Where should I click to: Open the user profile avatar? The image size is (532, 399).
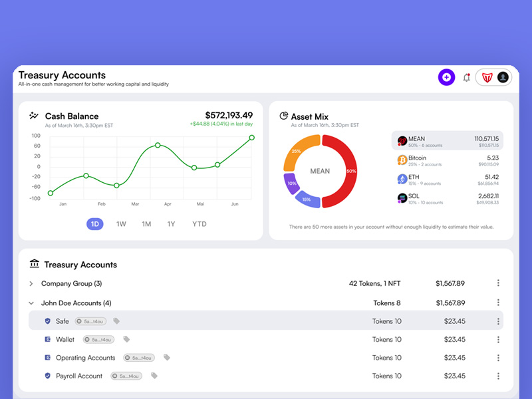pyautogui.click(x=503, y=77)
